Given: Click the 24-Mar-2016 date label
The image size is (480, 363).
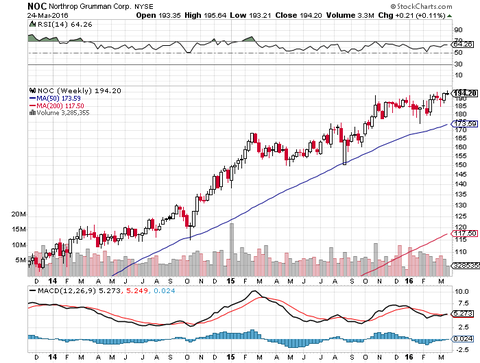Looking at the screenshot, I should (x=48, y=15).
